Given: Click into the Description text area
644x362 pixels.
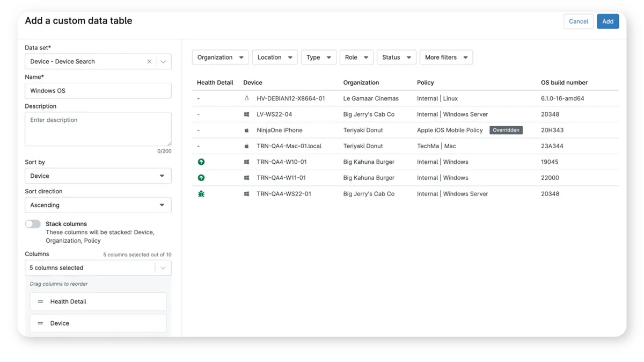Looking at the screenshot, I should click(98, 129).
